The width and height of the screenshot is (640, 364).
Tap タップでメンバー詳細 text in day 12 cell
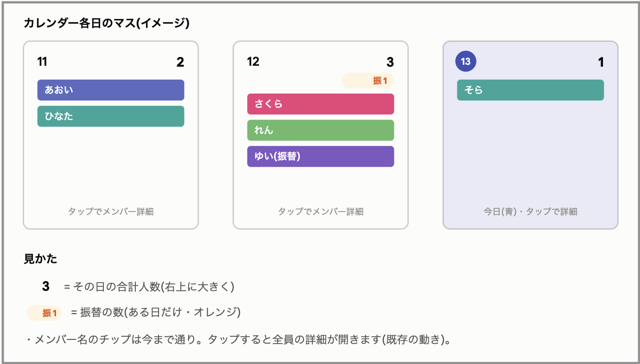pyautogui.click(x=321, y=212)
